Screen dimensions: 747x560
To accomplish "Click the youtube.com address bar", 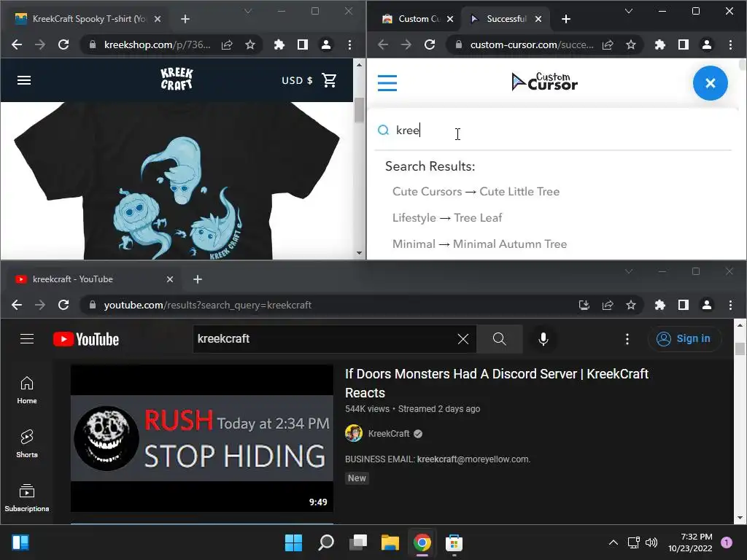I will 329,305.
